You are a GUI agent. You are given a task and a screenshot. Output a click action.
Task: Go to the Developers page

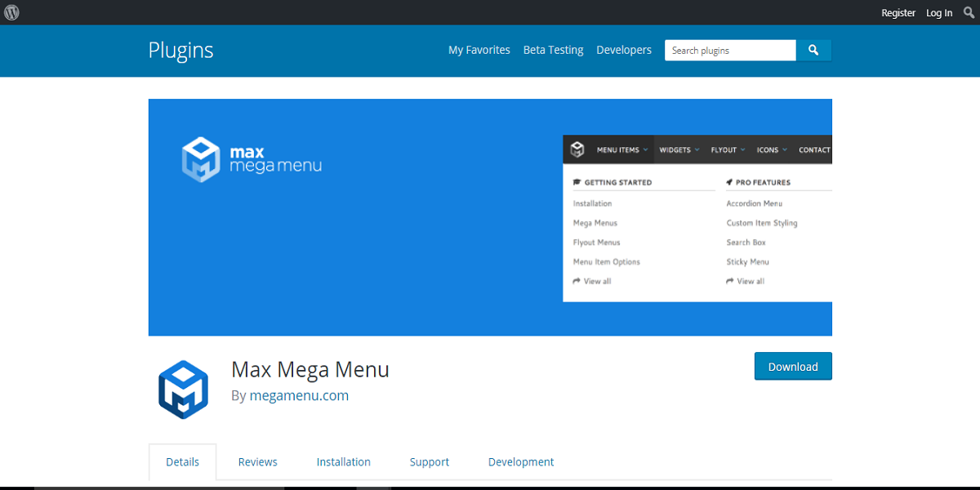point(624,50)
